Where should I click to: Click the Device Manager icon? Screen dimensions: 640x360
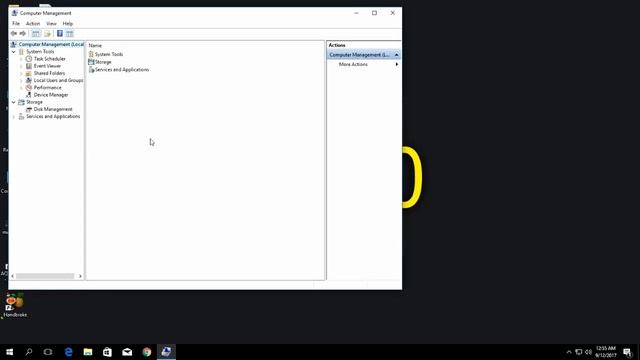[29, 95]
